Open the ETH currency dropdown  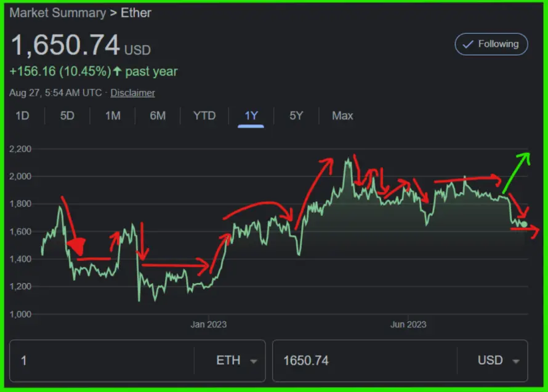point(236,361)
